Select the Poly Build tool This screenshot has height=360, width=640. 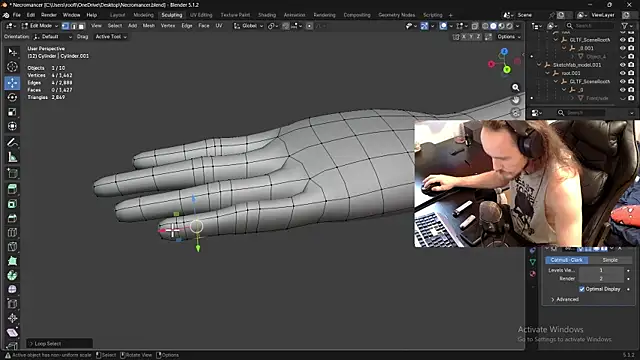click(x=12, y=261)
